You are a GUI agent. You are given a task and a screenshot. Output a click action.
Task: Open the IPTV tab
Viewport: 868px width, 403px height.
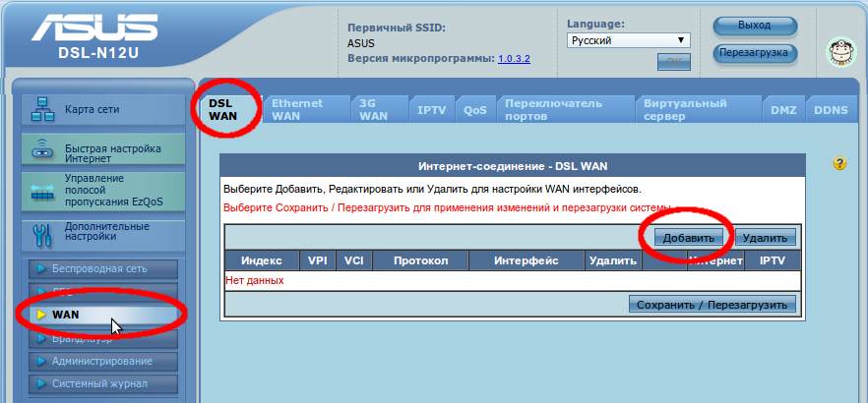pyautogui.click(x=432, y=110)
